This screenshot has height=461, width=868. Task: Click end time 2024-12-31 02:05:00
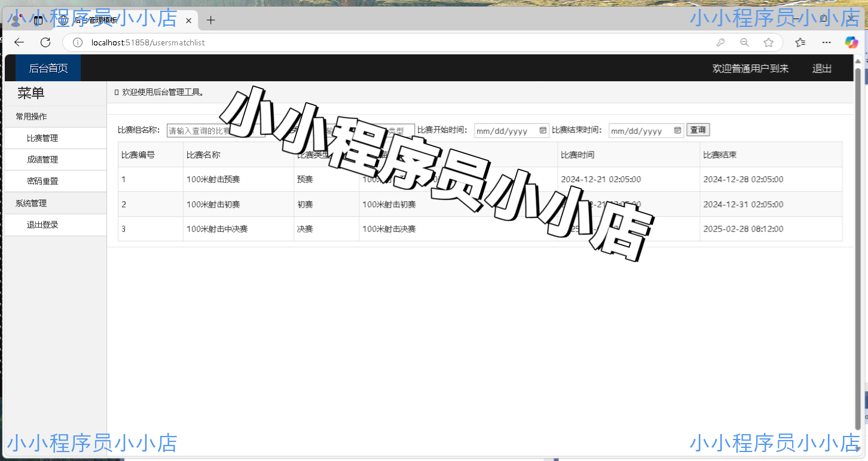pos(771,204)
